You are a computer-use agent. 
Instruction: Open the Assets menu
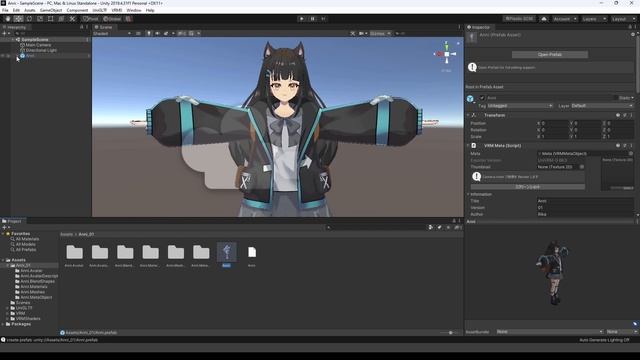(x=29, y=10)
